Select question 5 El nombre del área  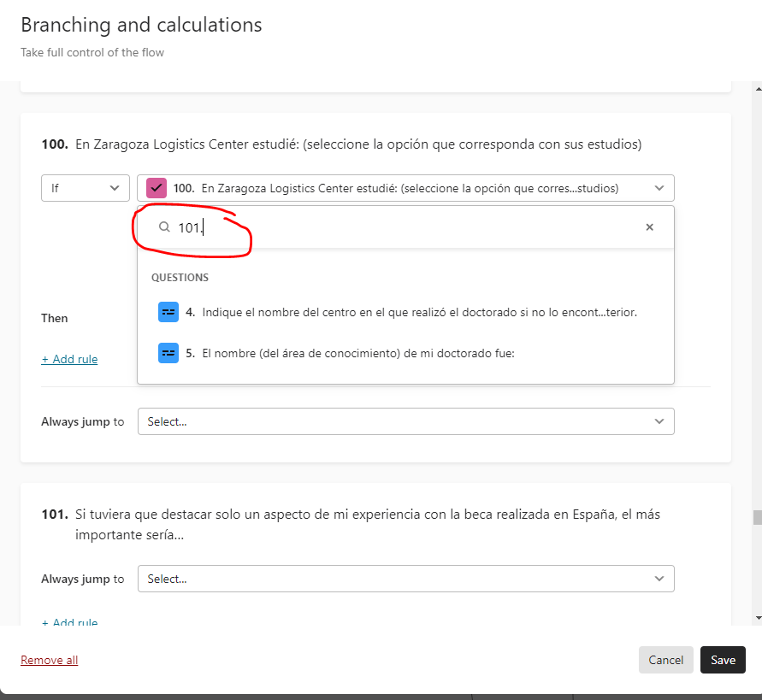click(405, 353)
